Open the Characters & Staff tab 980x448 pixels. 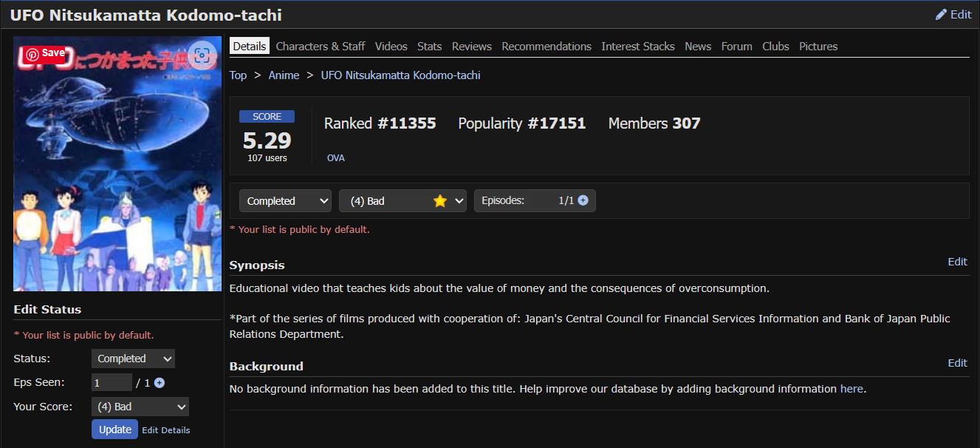pyautogui.click(x=321, y=46)
